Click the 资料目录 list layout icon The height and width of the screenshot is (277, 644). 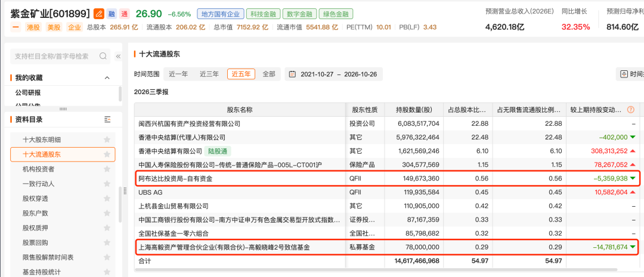pos(107,119)
